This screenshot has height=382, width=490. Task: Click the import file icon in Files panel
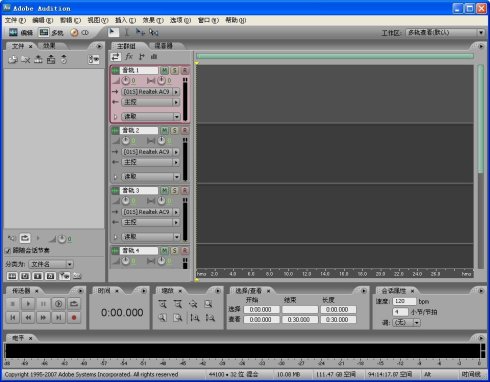(x=13, y=60)
